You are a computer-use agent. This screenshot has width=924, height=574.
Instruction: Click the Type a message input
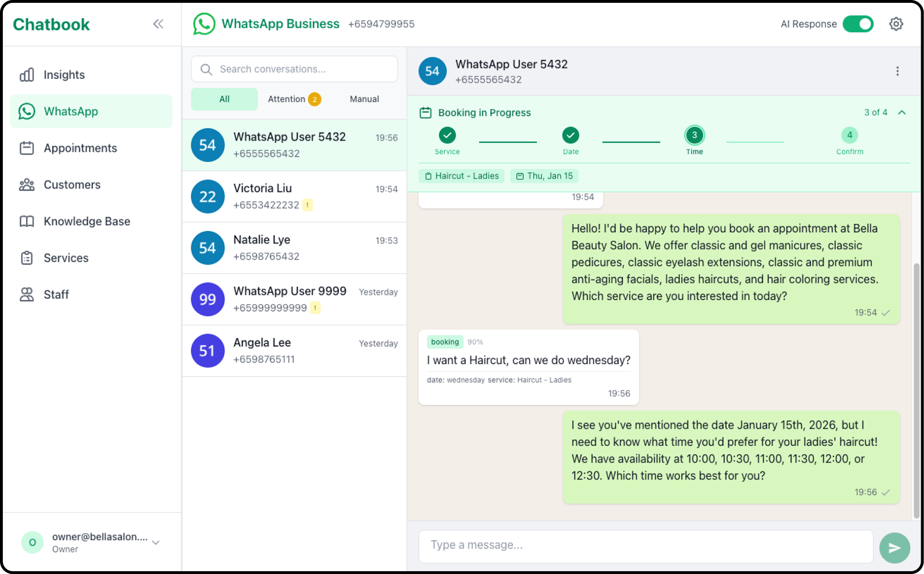coord(645,545)
